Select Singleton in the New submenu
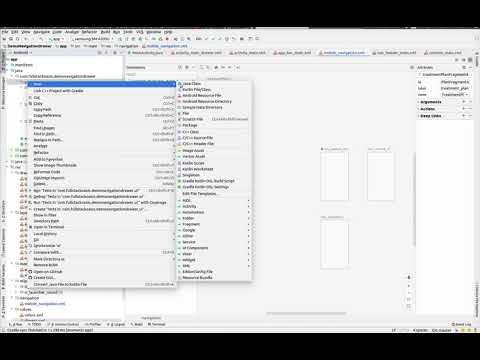Image resolution: width=480 pixels, height=360 pixels. coord(214,175)
